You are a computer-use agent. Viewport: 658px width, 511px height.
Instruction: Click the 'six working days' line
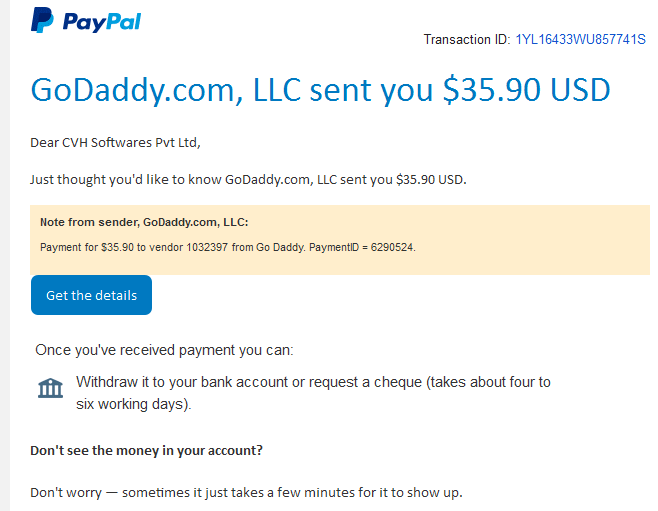[x=133, y=404]
